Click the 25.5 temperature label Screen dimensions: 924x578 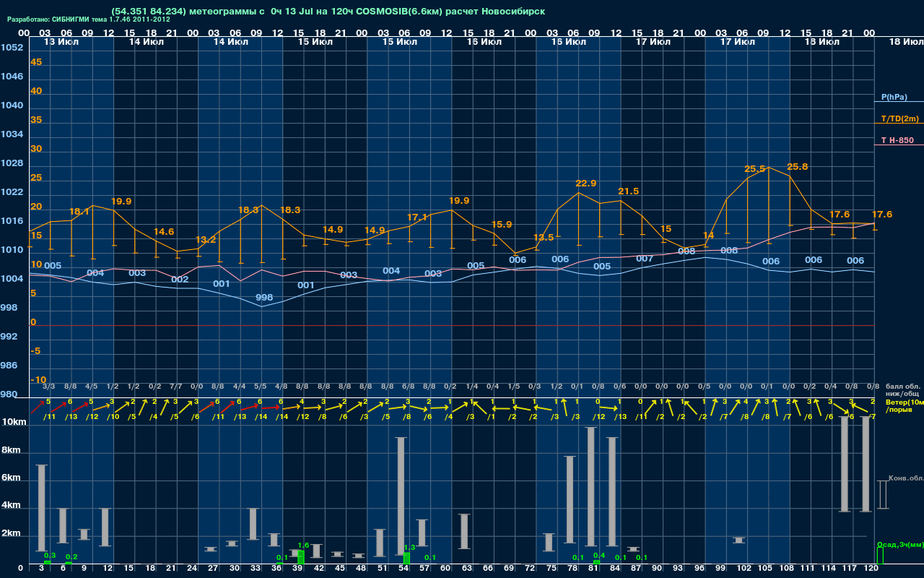[755, 169]
